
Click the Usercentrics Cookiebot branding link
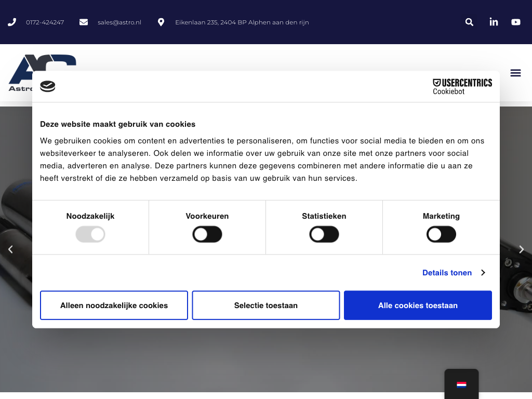click(462, 86)
